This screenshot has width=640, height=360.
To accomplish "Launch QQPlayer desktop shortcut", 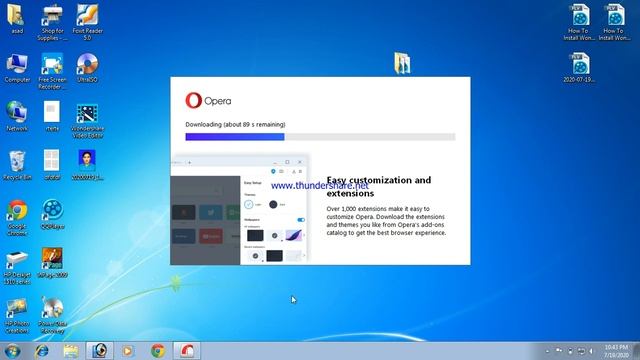I will 52,214.
